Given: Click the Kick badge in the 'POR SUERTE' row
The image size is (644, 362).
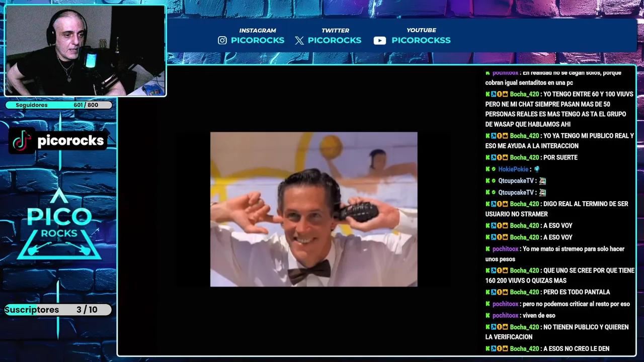Looking at the screenshot, I should 488,157.
